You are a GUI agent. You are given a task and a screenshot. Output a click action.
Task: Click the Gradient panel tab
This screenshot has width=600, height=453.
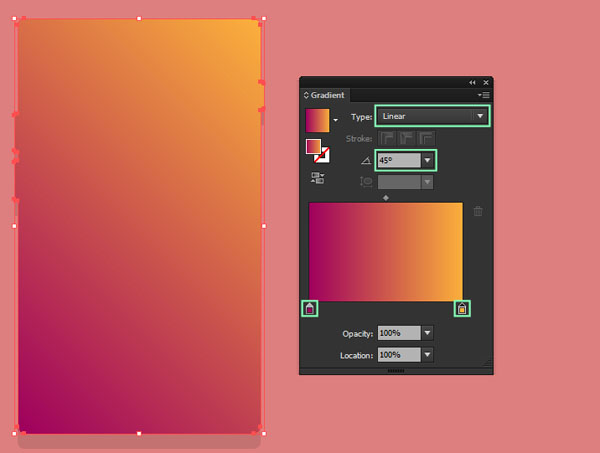click(x=327, y=95)
